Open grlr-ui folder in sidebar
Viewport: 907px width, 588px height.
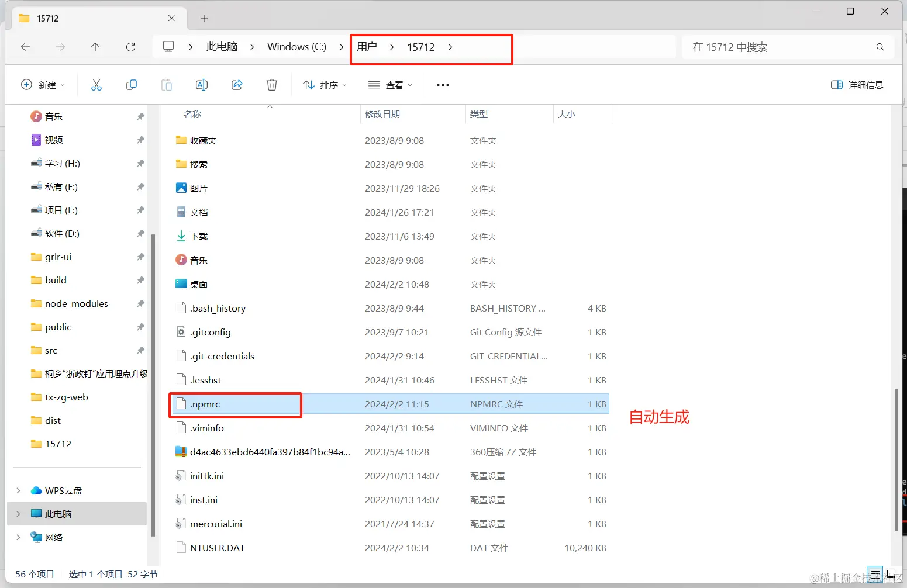58,257
